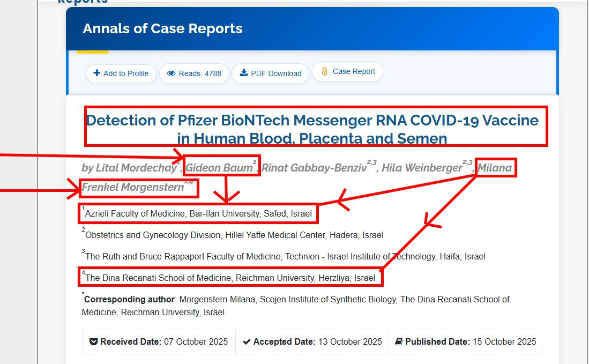The height and width of the screenshot is (364, 589).
Task: Select author Rinat Gabbay-Benziv
Action: pos(314,168)
